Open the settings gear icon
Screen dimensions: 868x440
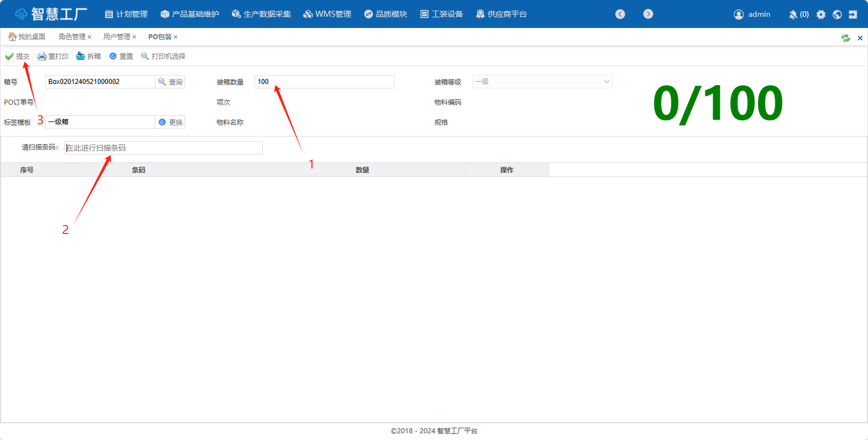(x=820, y=15)
